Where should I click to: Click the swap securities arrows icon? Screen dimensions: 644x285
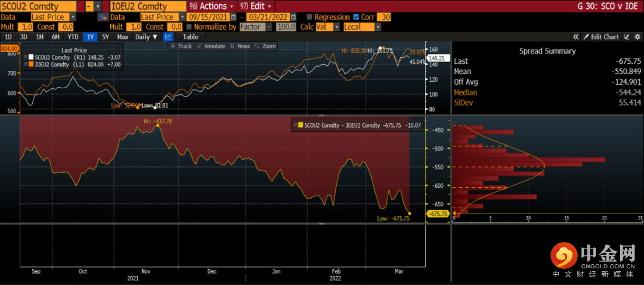point(103,17)
